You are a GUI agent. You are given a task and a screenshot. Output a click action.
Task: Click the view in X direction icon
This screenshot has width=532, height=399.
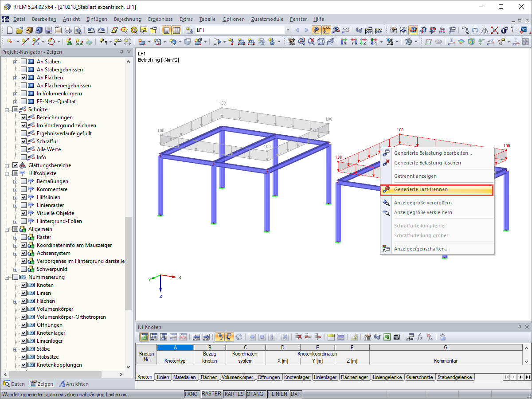click(344, 42)
